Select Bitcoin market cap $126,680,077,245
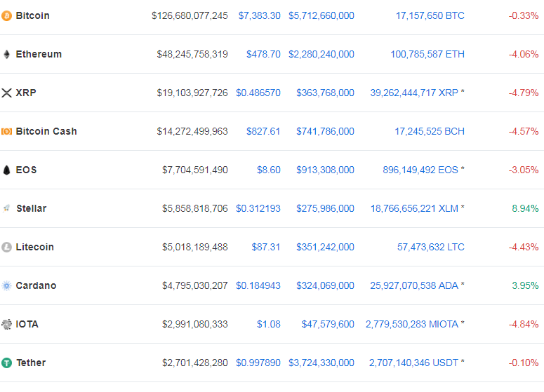544x392 pixels. [x=190, y=15]
